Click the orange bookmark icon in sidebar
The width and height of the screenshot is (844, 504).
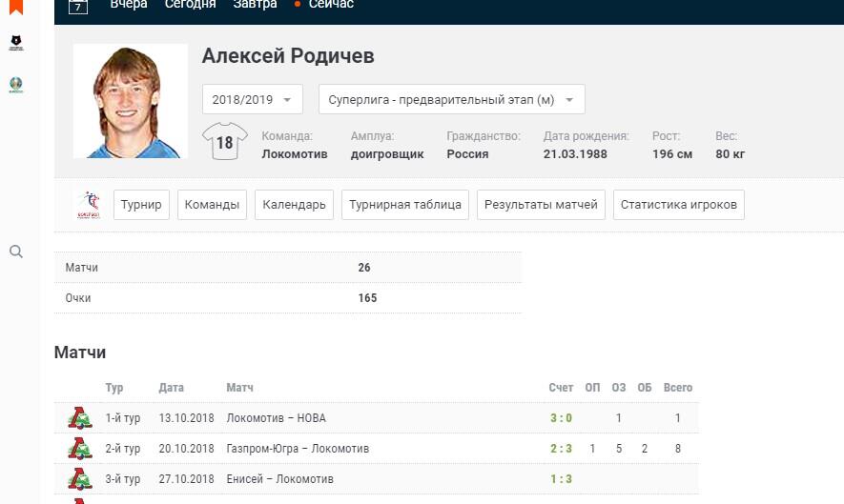pyautogui.click(x=16, y=7)
